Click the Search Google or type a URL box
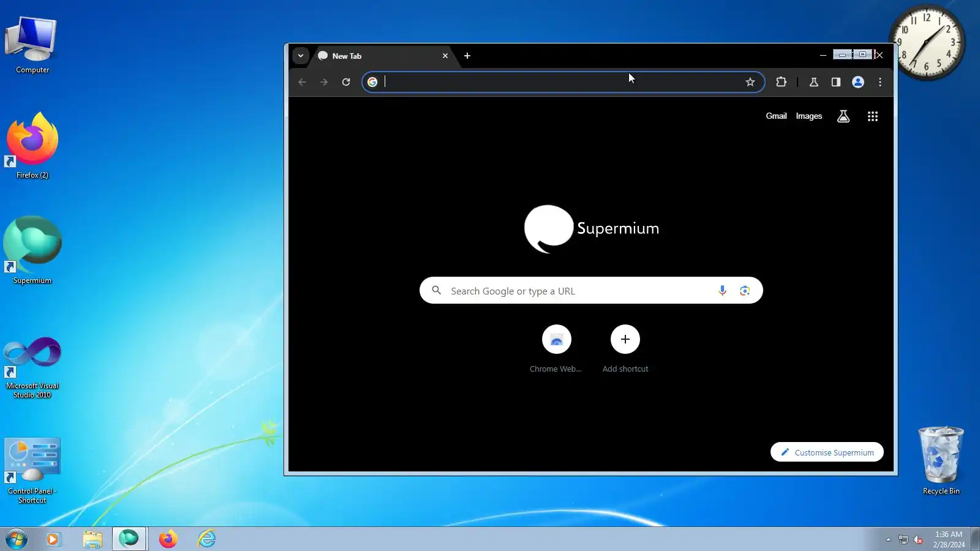 (591, 291)
